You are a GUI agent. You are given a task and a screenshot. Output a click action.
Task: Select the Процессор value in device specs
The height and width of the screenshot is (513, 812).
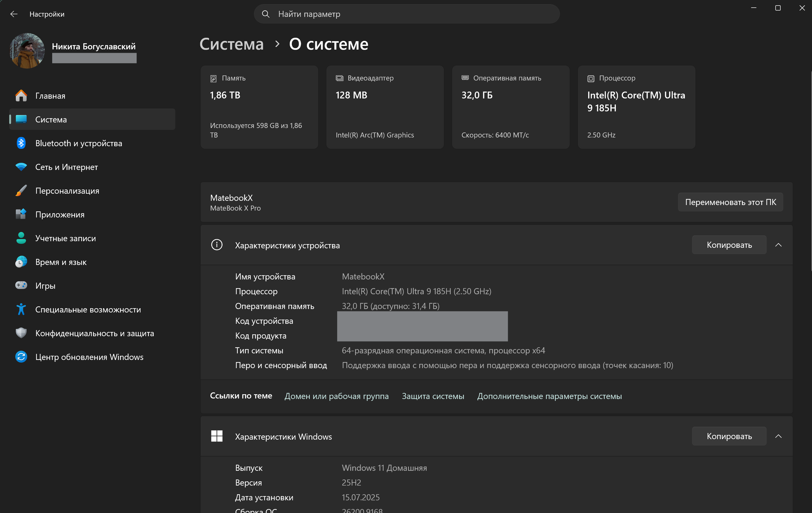click(417, 291)
